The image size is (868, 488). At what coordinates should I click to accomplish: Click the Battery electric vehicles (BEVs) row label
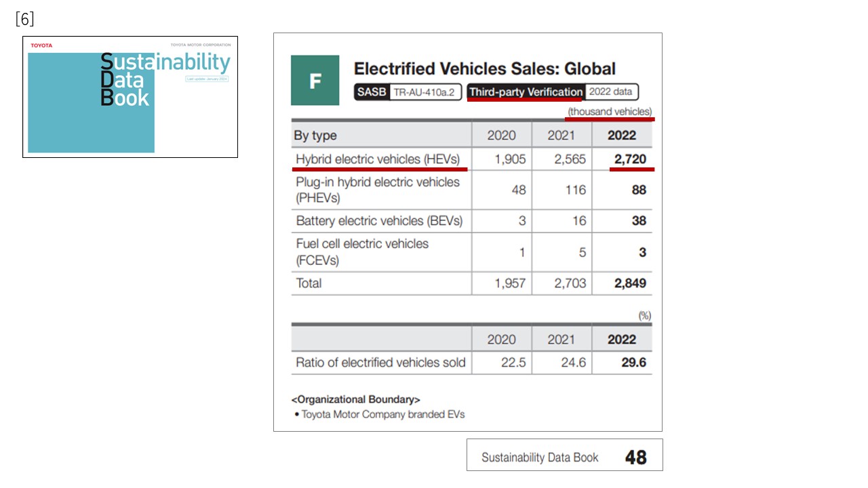(379, 220)
